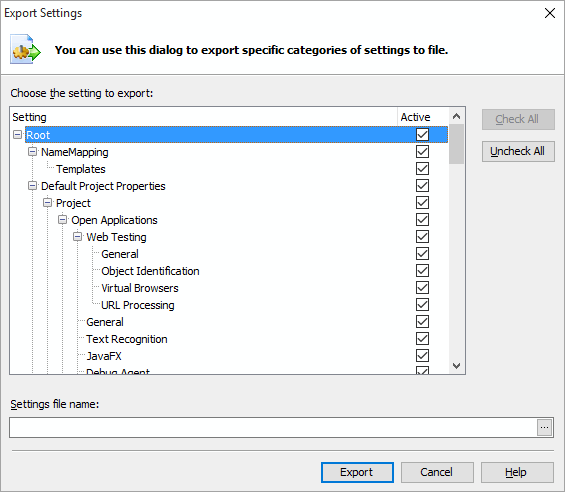Screen dimensions: 565x492
Task: Collapse the Web Testing node
Action: [x=77, y=237]
